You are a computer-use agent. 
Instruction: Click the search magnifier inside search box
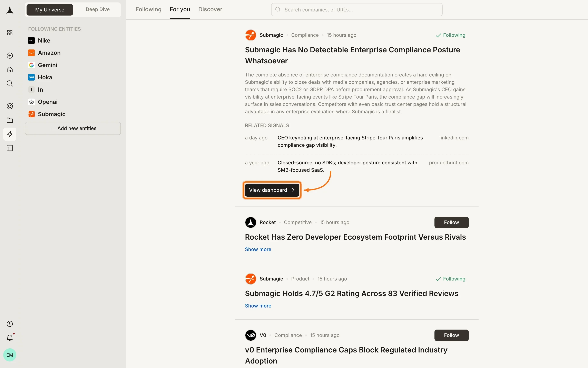(x=278, y=10)
